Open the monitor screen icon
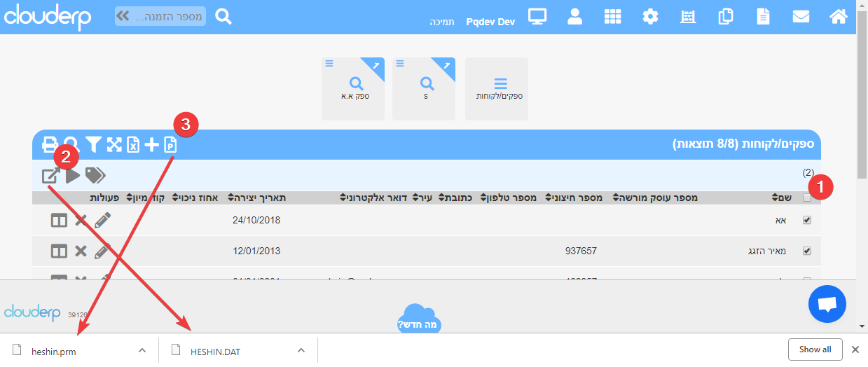This screenshot has height=367, width=868. tap(537, 17)
